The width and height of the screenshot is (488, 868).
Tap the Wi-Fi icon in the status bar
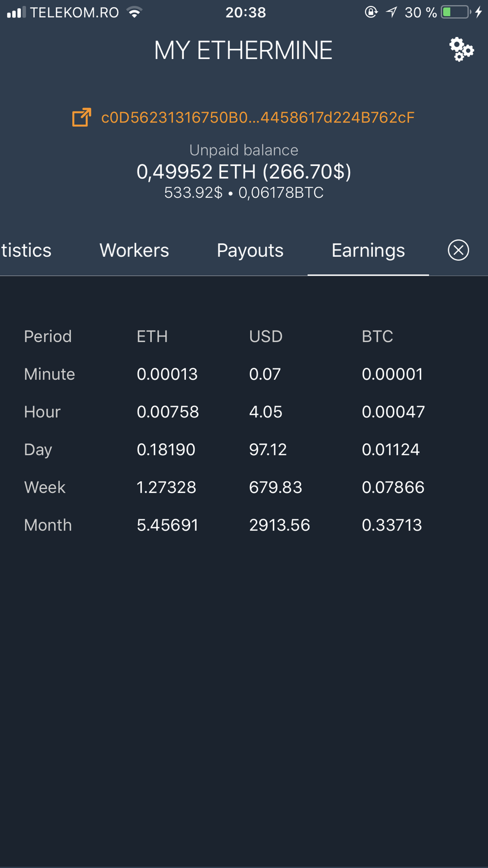(134, 12)
